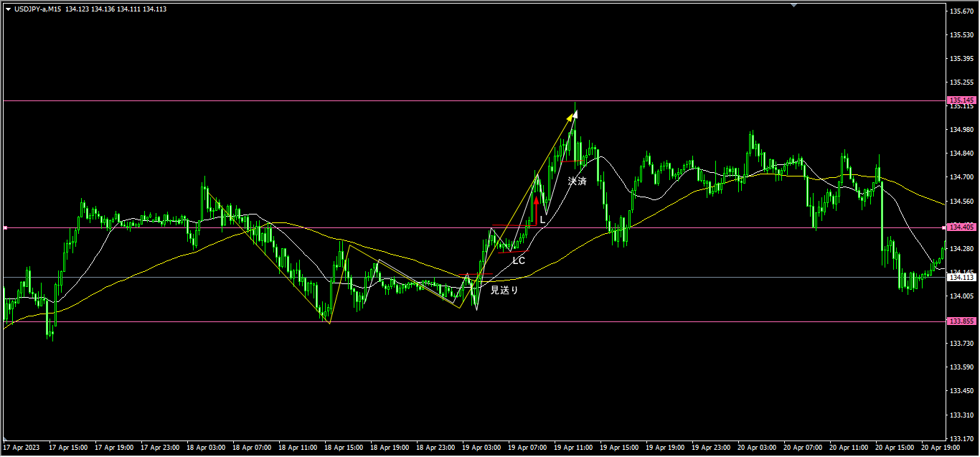Select the LC text label
This screenshot has width=980, height=457.
pyautogui.click(x=518, y=260)
